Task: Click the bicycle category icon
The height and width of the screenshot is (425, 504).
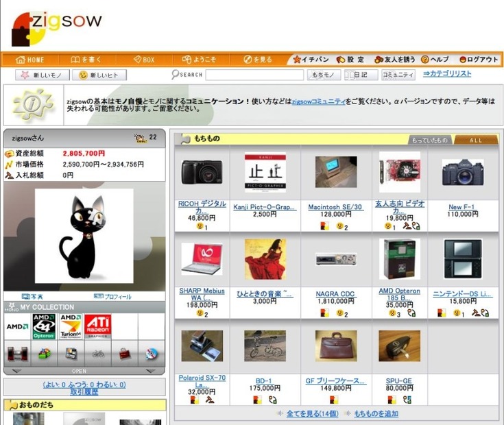Action: coord(98,354)
